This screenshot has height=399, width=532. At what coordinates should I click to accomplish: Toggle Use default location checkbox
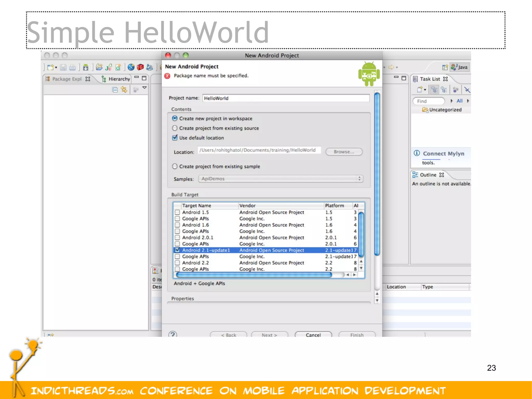point(175,138)
